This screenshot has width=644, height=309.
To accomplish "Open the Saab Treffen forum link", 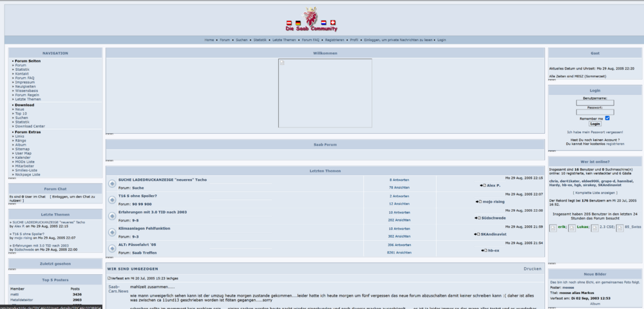I will (x=144, y=253).
